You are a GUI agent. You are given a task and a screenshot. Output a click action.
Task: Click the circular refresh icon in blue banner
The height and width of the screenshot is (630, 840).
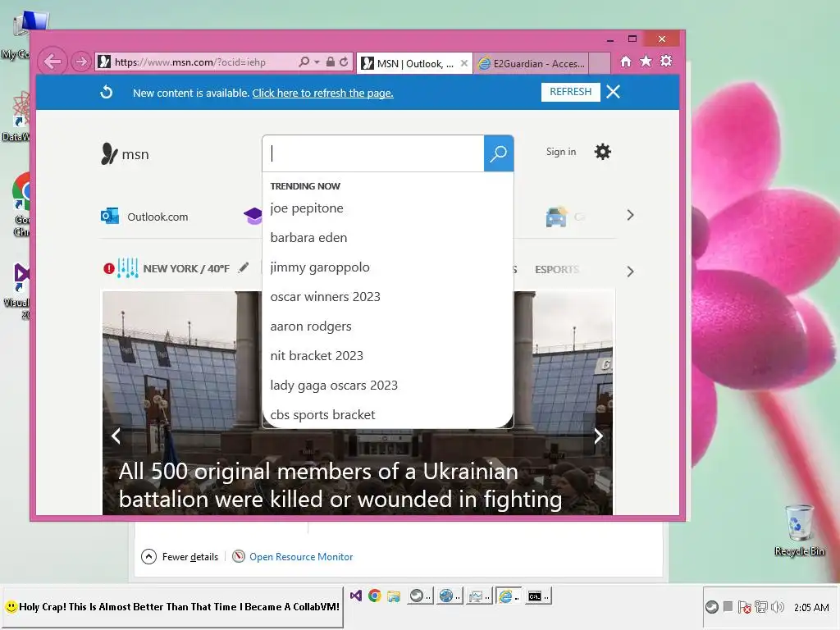(106, 92)
